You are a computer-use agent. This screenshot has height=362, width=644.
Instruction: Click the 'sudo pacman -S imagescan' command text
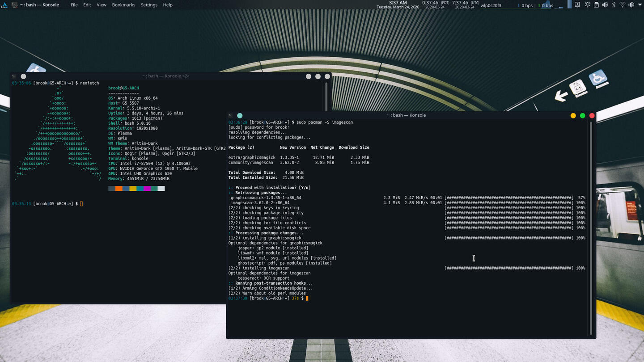325,122
